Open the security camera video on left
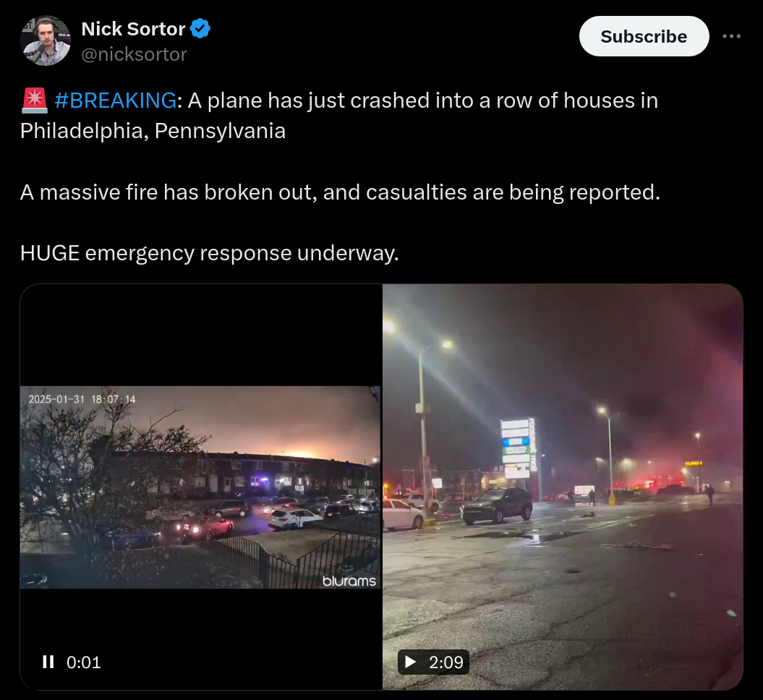763x700 pixels. point(200,487)
